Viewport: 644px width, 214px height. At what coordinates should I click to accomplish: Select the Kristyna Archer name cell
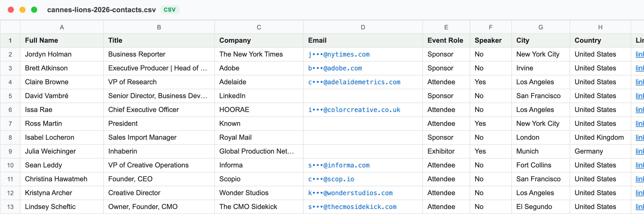point(62,193)
